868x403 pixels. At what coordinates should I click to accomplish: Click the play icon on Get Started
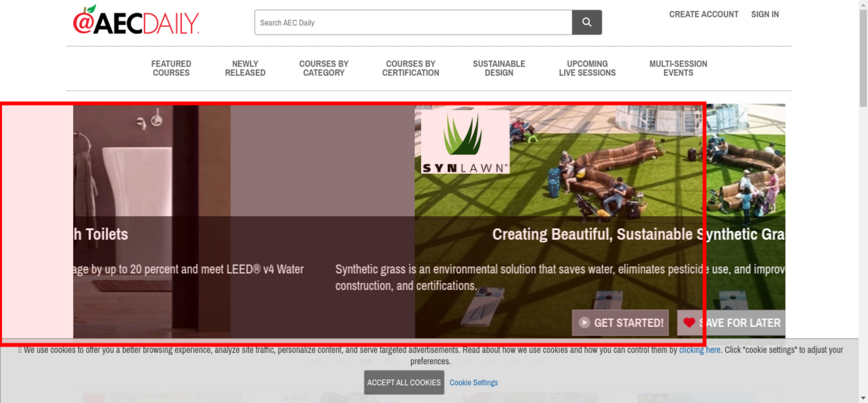tap(584, 323)
